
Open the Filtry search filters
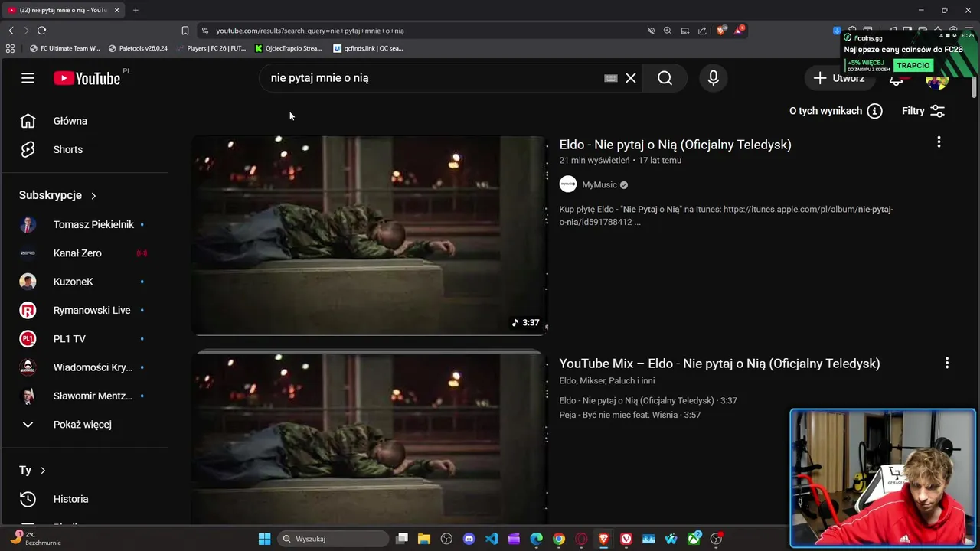pos(923,111)
